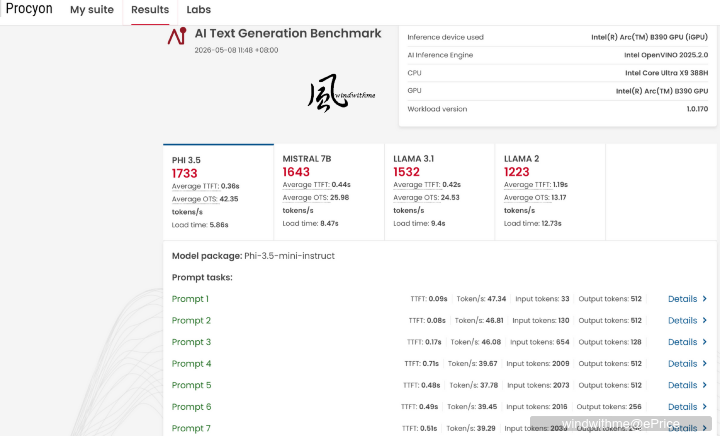This screenshot has height=436, width=720.
Task: Select the MISTRAL 7B score tab
Action: pos(329,192)
